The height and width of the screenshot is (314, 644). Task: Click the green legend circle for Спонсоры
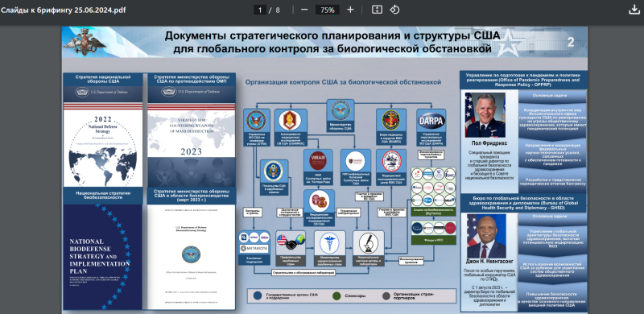point(336,295)
